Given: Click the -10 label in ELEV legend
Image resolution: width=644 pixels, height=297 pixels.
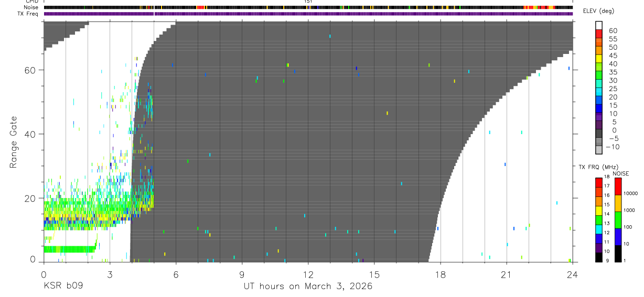Looking at the screenshot, I should pyautogui.click(x=612, y=147).
